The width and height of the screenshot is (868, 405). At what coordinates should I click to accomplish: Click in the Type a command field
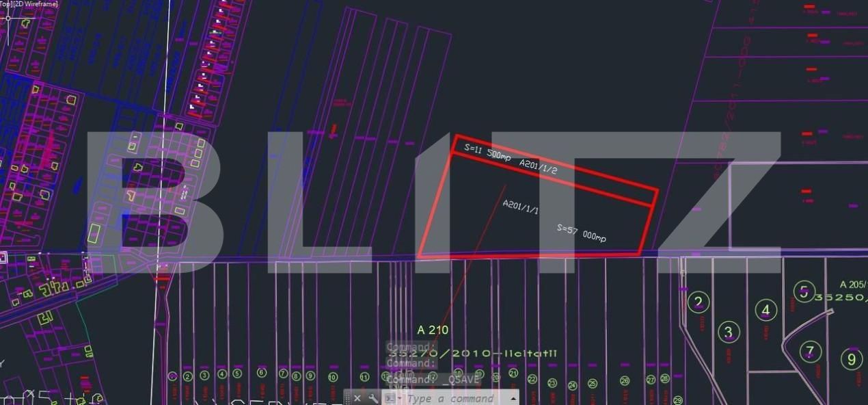click(x=451, y=398)
